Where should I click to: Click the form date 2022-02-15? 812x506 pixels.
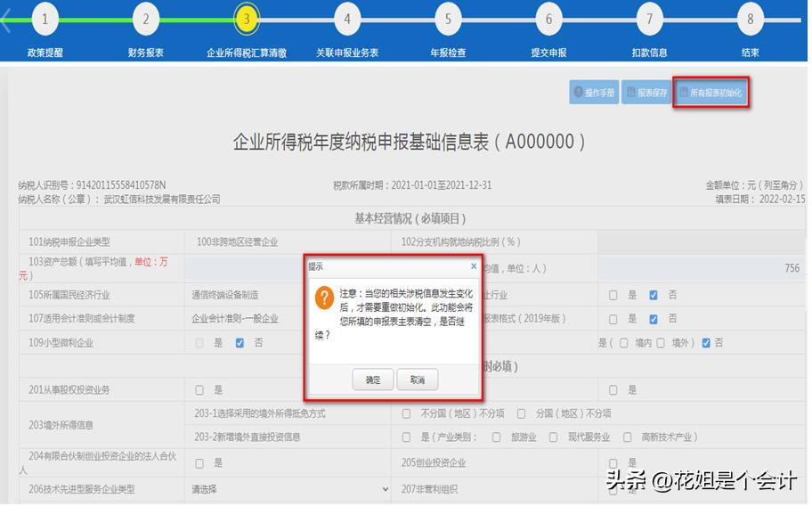[782, 199]
